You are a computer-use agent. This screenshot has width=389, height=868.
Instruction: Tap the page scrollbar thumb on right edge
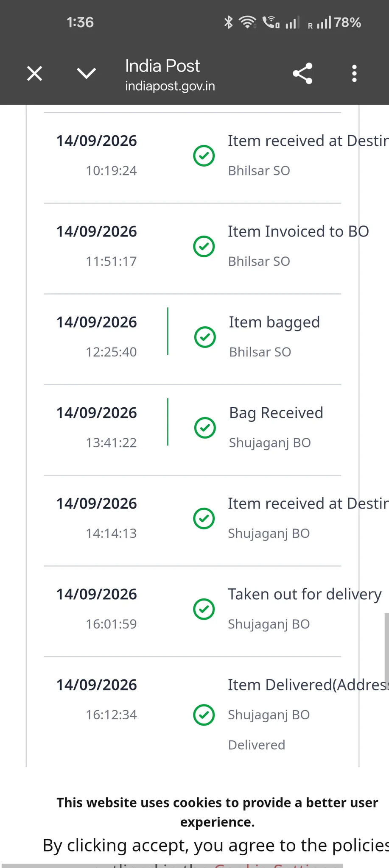coord(386,649)
